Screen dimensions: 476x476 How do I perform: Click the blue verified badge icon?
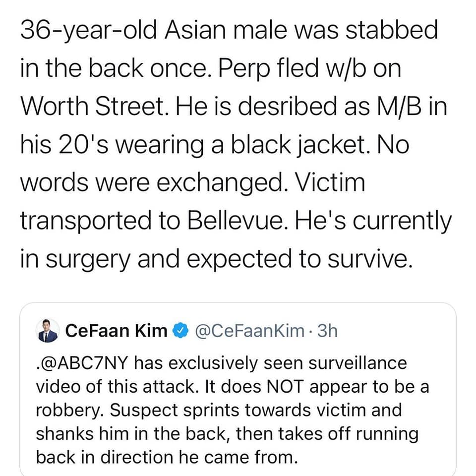pos(181,331)
